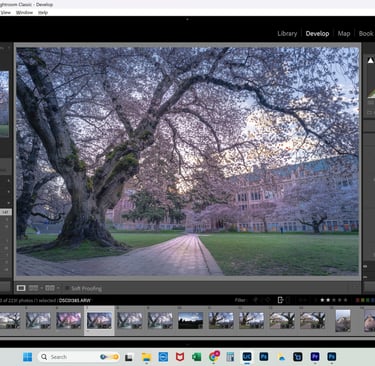This screenshot has width=375, height=366.
Task: Select the dark silhouette skyline thumbnail
Action: point(190,320)
